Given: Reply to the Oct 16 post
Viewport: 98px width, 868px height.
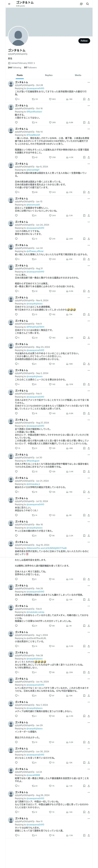Looking at the screenshot, I should click(16, 122).
